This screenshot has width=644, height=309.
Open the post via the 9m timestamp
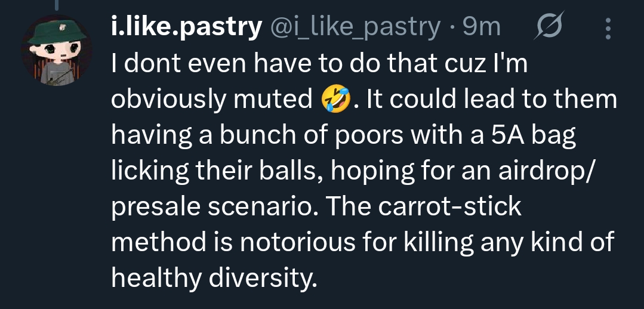[482, 27]
